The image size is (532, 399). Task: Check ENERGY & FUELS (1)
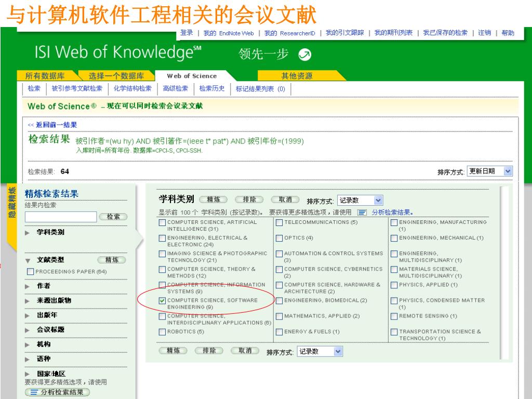point(279,332)
